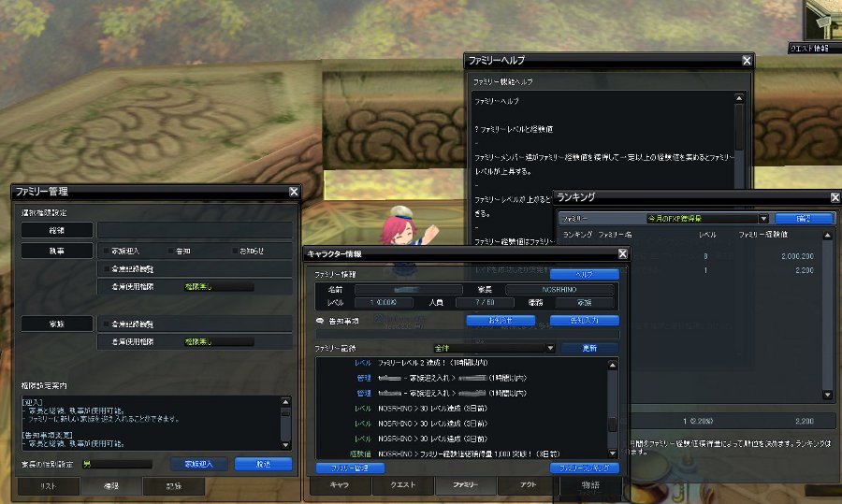Click ranking value 2,000,200
Screen dimensions: 842x504
(x=797, y=256)
